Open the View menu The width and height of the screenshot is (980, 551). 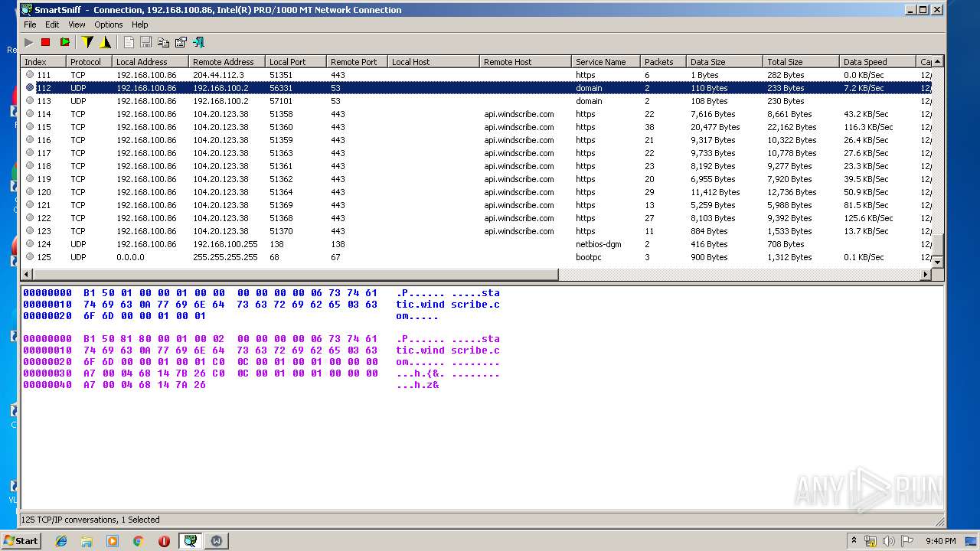coord(77,24)
